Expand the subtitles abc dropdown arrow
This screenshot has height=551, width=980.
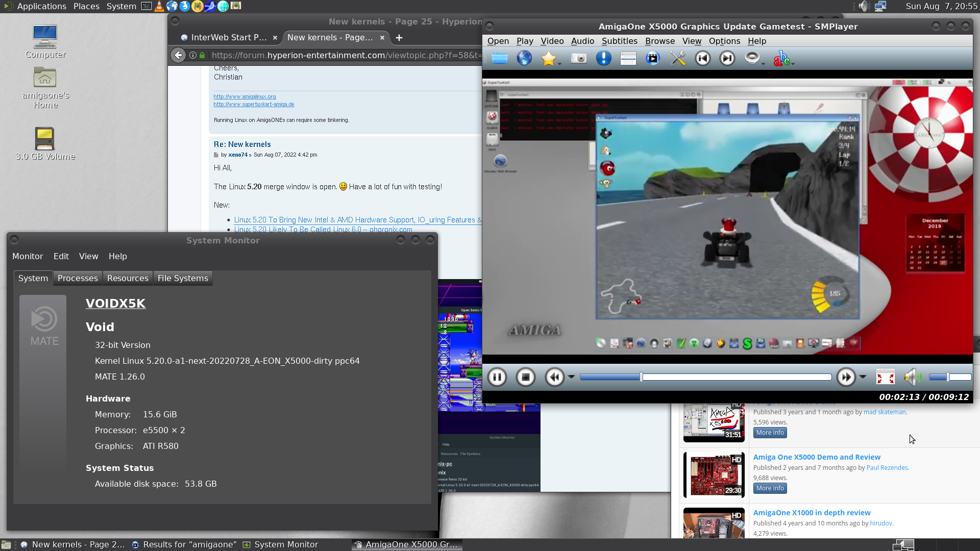click(x=794, y=63)
